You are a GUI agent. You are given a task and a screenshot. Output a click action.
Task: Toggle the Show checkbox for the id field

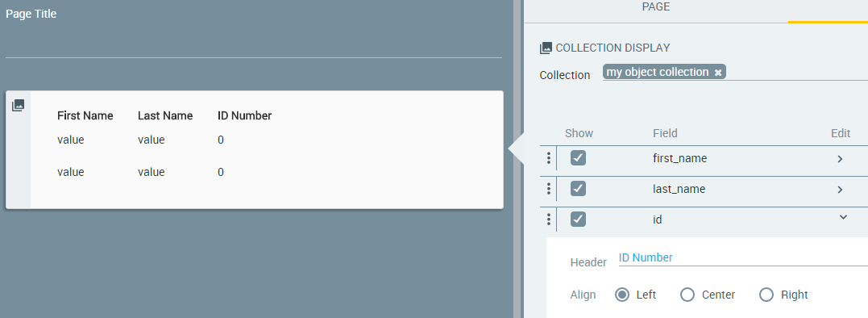pos(579,220)
